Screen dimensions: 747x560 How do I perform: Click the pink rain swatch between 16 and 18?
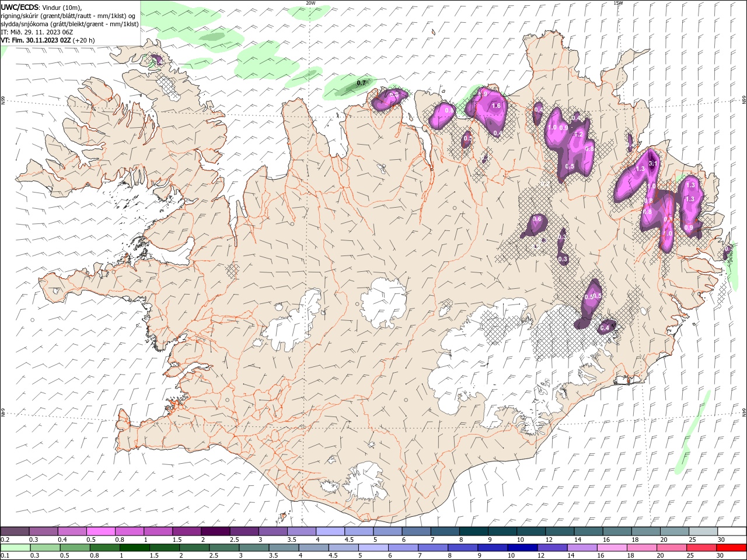pos(611,548)
